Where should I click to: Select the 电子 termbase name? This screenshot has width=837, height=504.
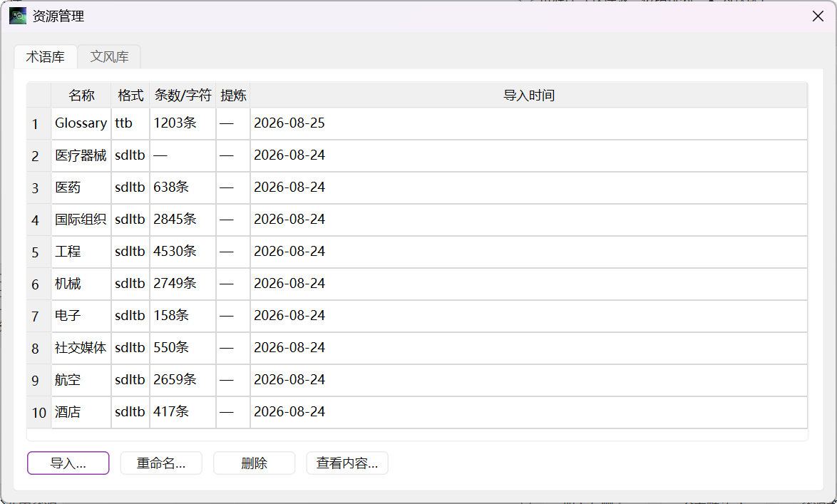[x=81, y=316]
